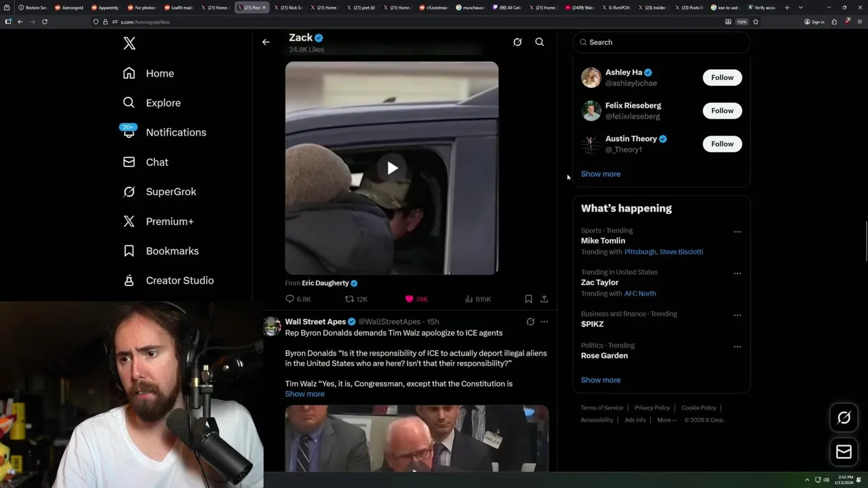Screen dimensions: 868x488
Task: Expand the More footer menu
Action: pyautogui.click(x=667, y=420)
